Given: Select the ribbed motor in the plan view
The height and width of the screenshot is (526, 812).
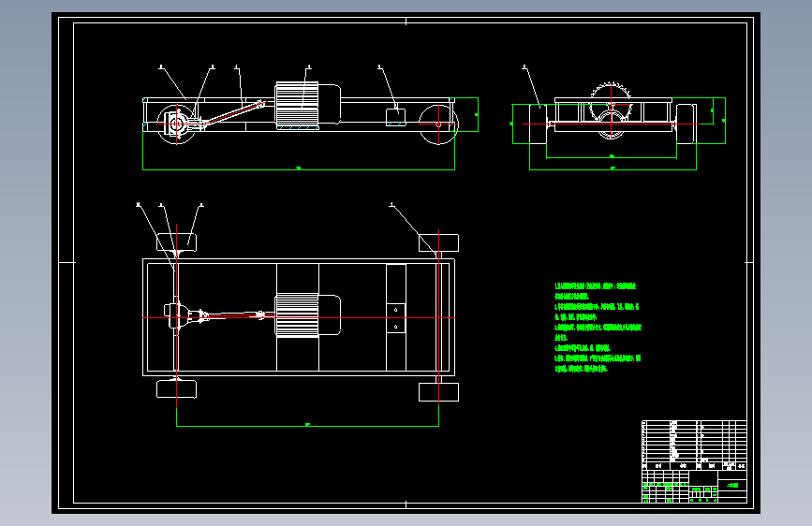Looking at the screenshot, I should point(307,315).
